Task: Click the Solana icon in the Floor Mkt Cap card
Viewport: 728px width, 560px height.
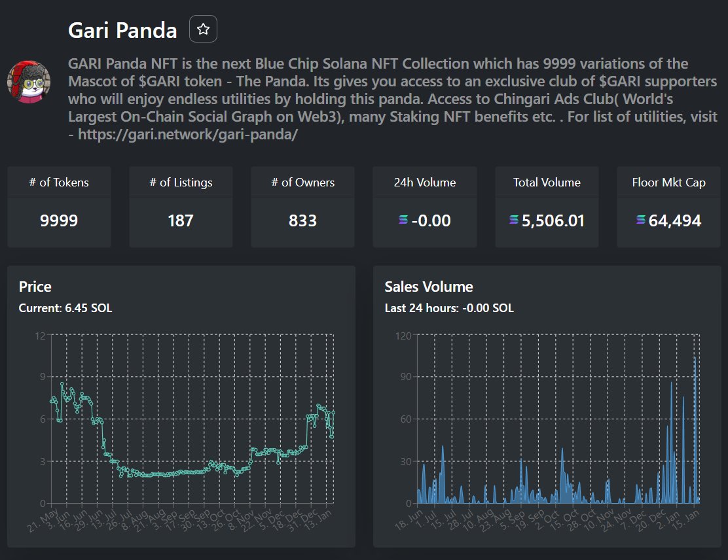Action: coord(640,219)
